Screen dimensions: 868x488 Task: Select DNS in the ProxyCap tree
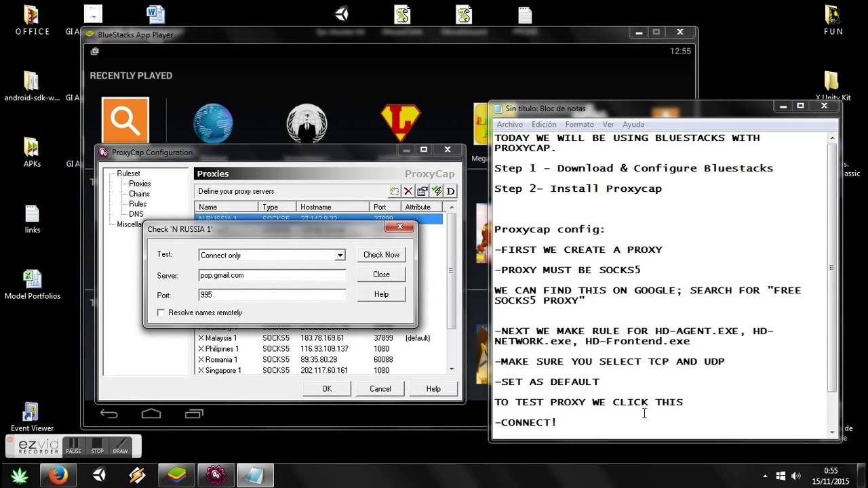(136, 214)
